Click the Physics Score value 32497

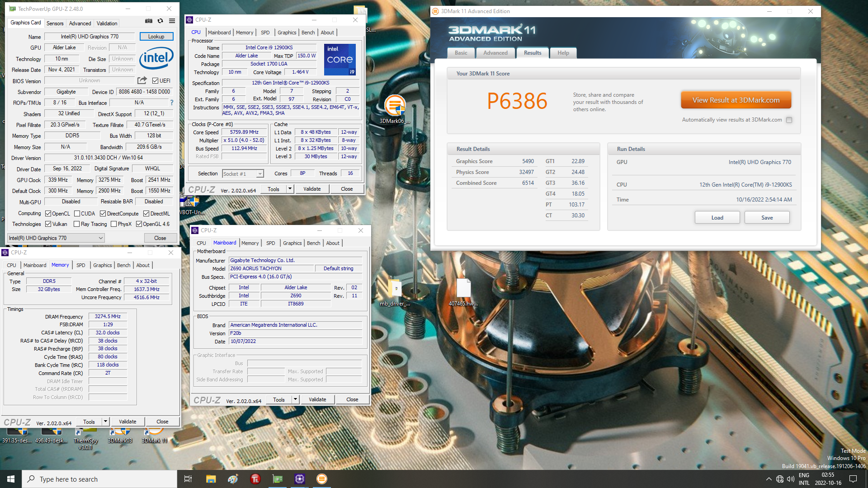tap(526, 172)
